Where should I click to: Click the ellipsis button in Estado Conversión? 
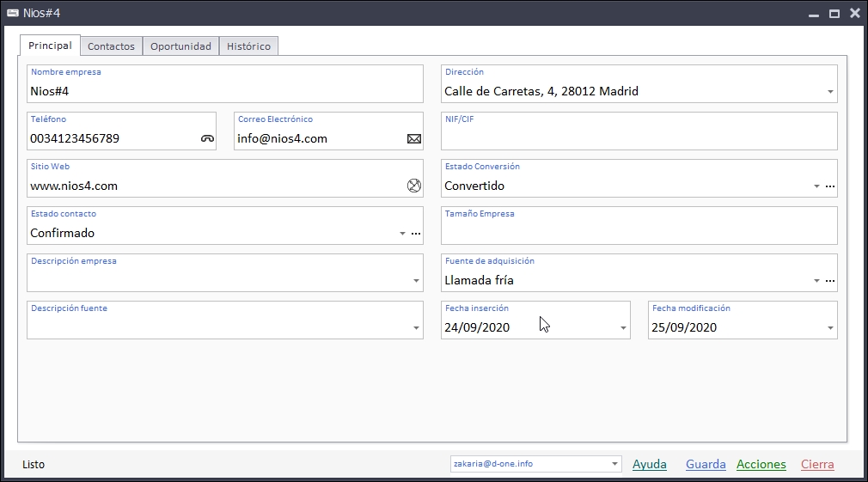[x=830, y=186]
